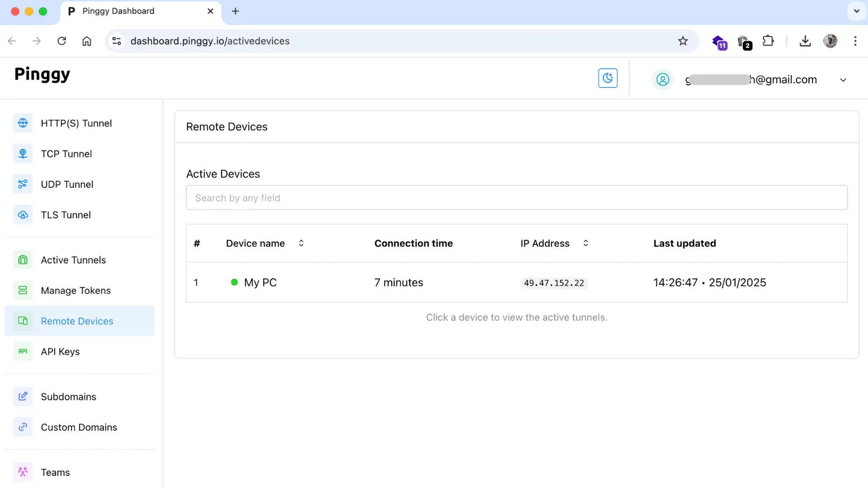Click the IP address 49.47.152.22
Screen dimensions: 868x488
click(x=554, y=283)
